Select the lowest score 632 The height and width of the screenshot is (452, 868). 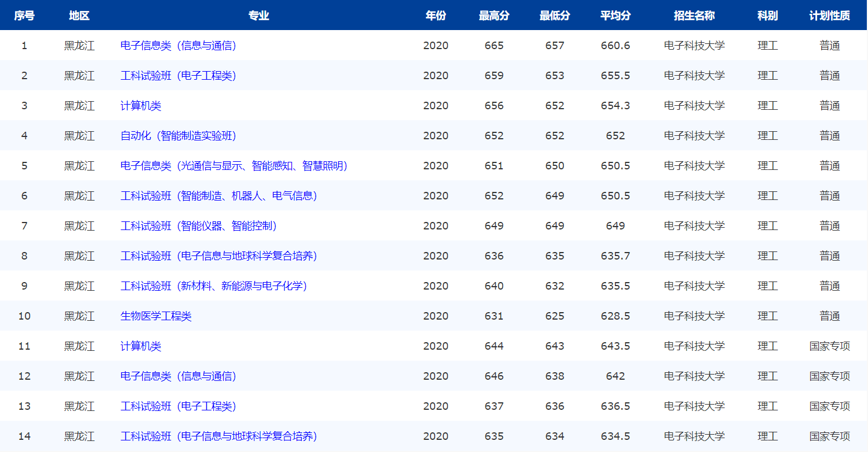coord(555,286)
